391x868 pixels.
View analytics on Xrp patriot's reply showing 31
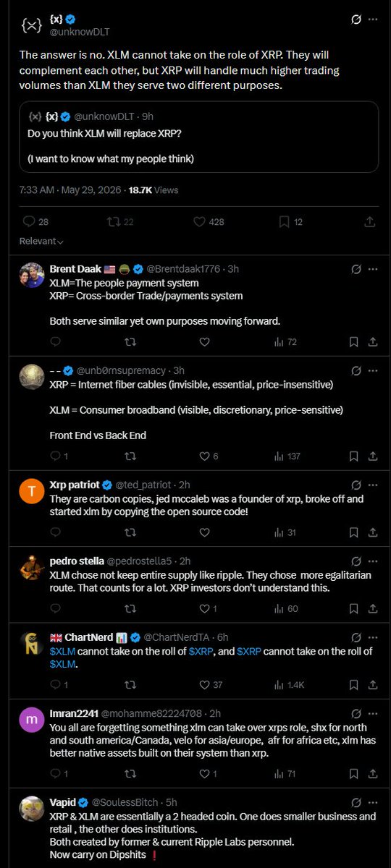click(287, 532)
